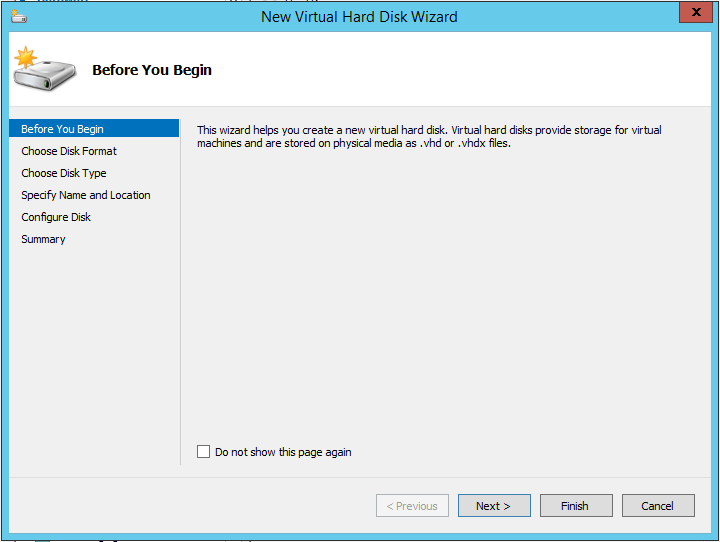Go to the Choose Disk Format step
The height and width of the screenshot is (542, 720).
(69, 151)
